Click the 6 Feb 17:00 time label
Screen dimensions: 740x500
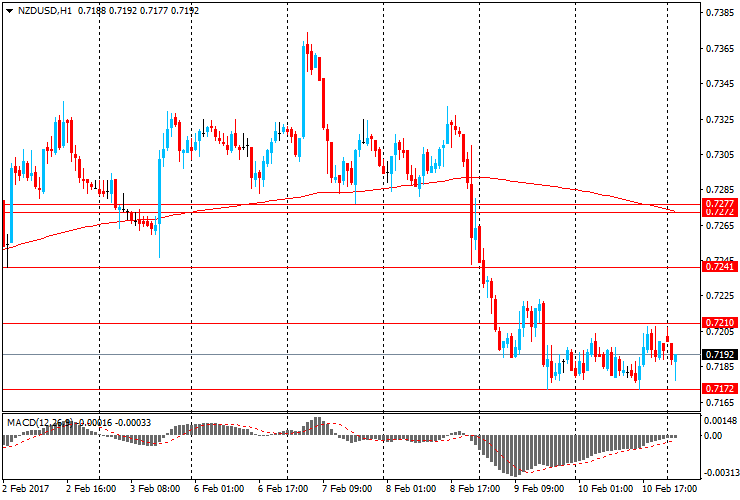tap(284, 490)
